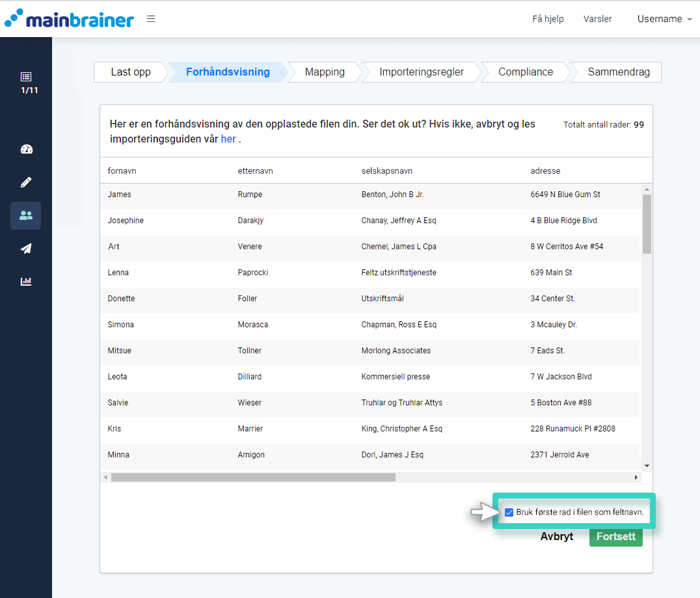Screen dimensions: 700x598
Task: Click the mainbrainer logo
Action: (69, 19)
